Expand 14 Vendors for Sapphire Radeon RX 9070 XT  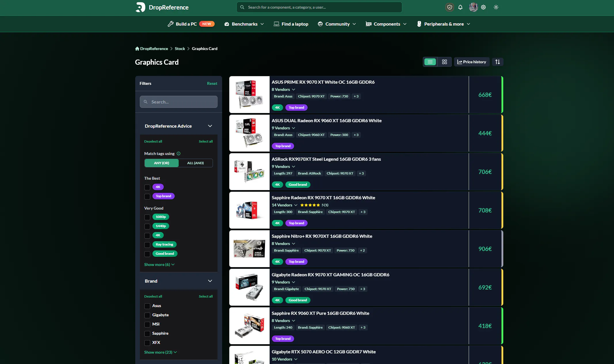click(285, 205)
